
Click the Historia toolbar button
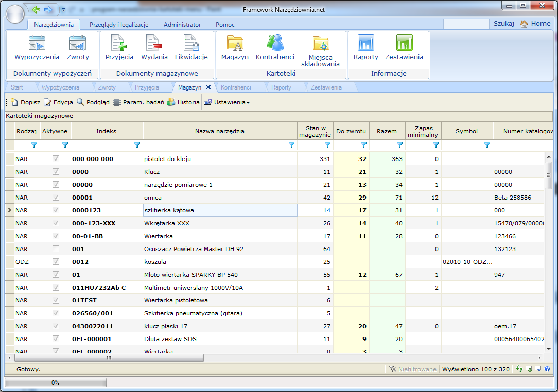tap(183, 102)
